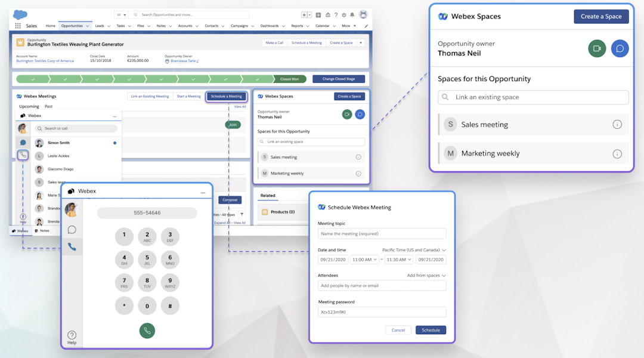Cancel the Schedule Webex Meeting dialog

pos(398,330)
